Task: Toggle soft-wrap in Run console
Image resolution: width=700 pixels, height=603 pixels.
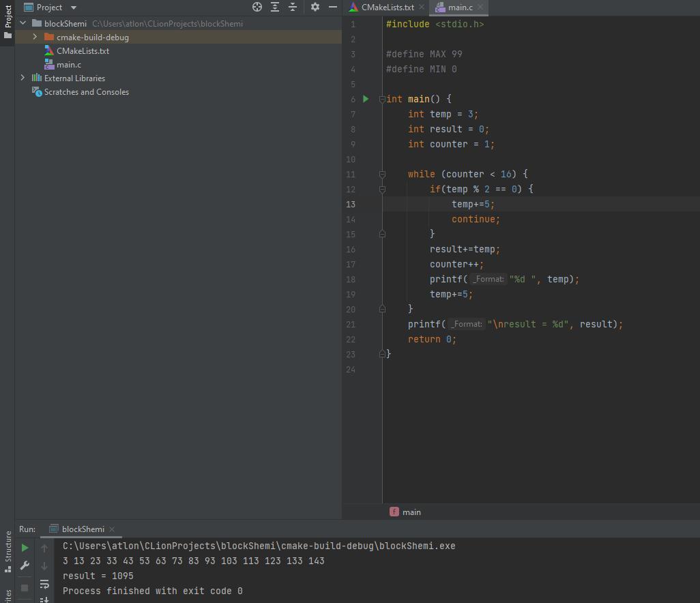Action: [x=44, y=584]
